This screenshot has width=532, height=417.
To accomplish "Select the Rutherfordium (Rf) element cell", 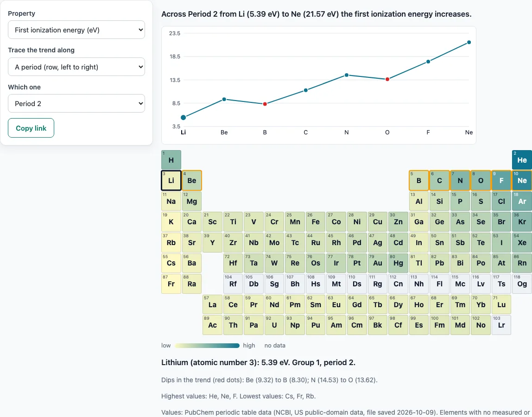I will tap(233, 284).
